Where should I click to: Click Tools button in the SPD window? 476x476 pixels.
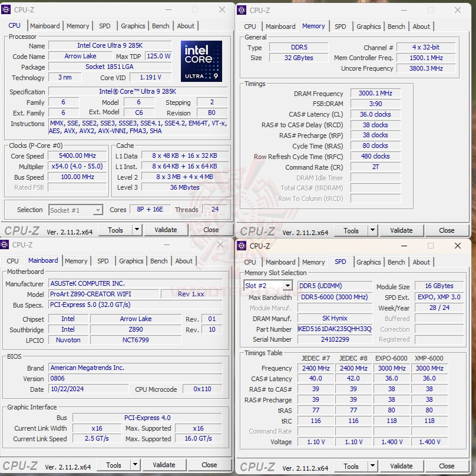(351, 466)
